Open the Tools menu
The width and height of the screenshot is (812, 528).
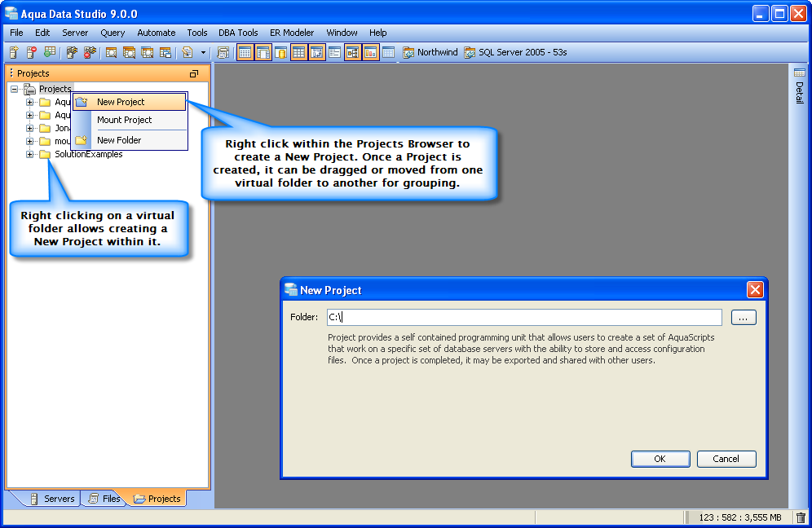coord(197,33)
